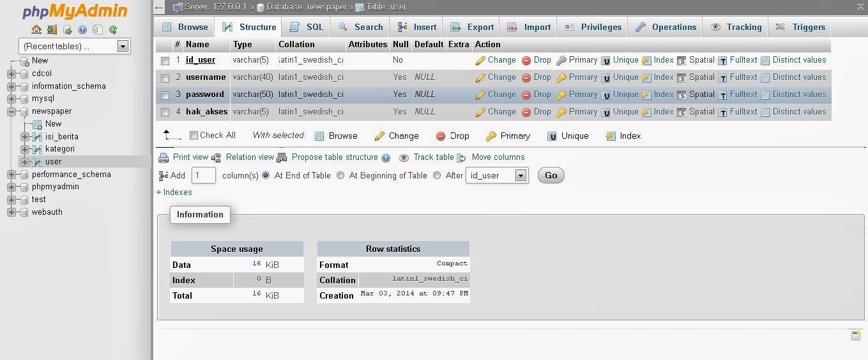Click the Documentation pages icon in sidebar
This screenshot has height=360, width=868.
point(97,29)
